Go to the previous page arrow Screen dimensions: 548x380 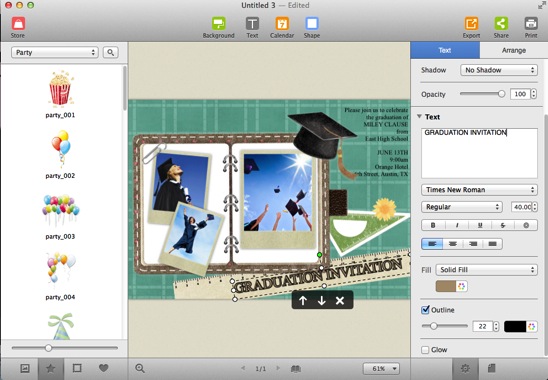coord(243,368)
